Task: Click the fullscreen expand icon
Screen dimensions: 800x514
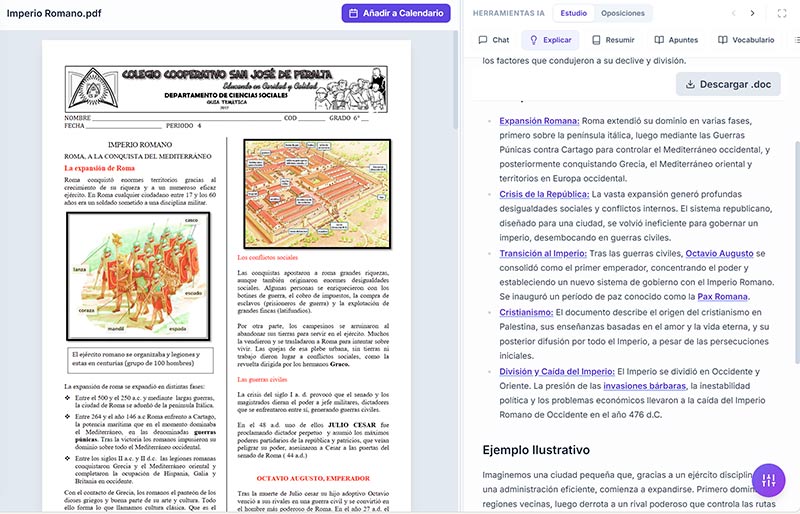Action: tap(782, 13)
